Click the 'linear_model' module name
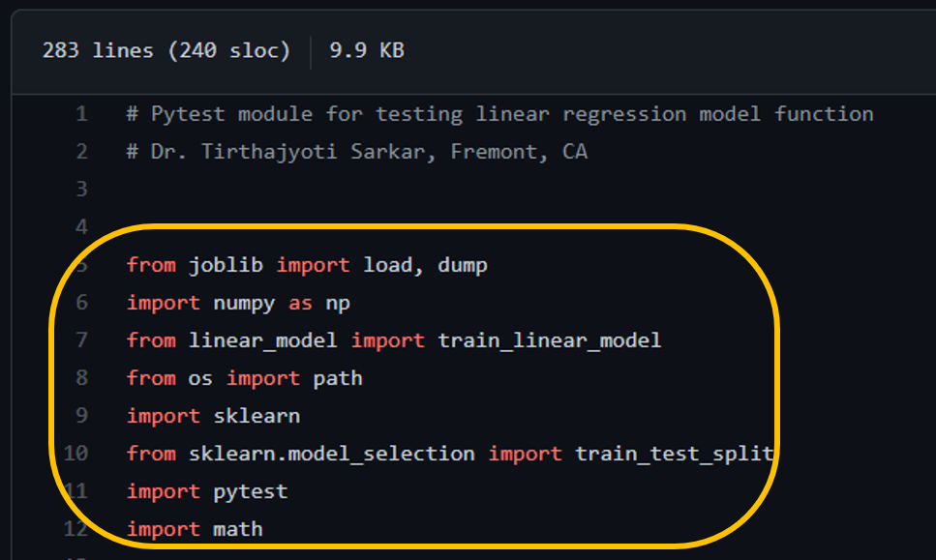 (263, 340)
